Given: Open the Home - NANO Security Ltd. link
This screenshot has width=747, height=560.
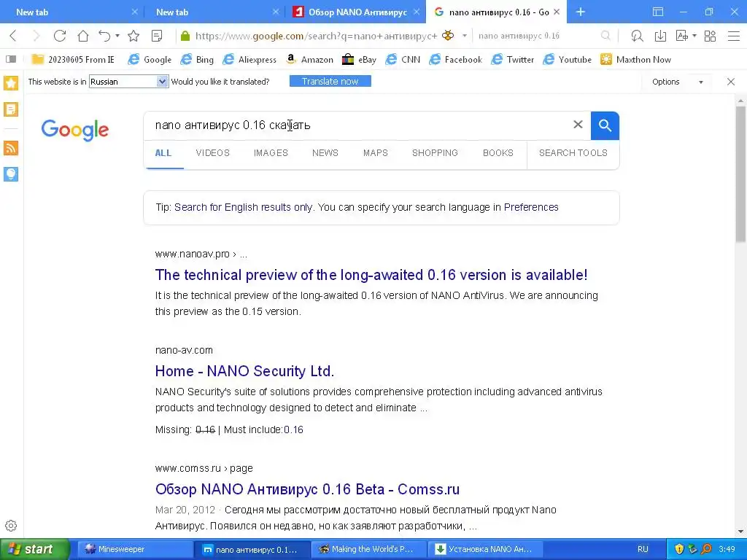Looking at the screenshot, I should (244, 371).
